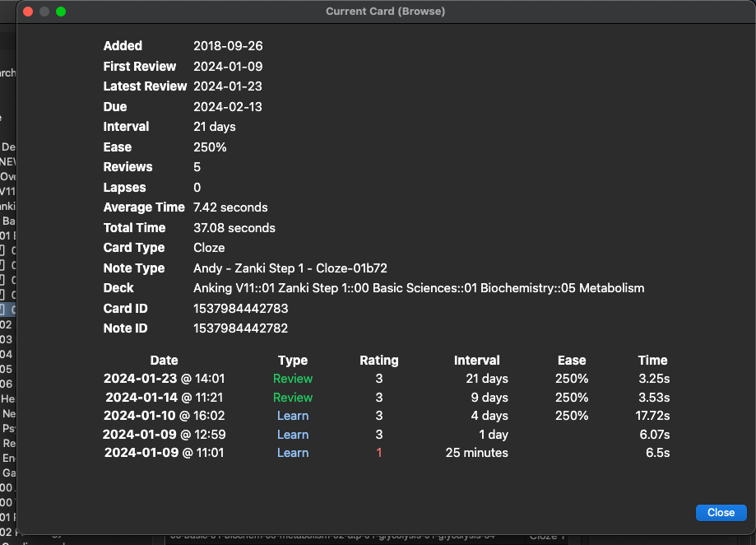
Task: Click the Note ID value 1537984442782
Action: click(240, 328)
